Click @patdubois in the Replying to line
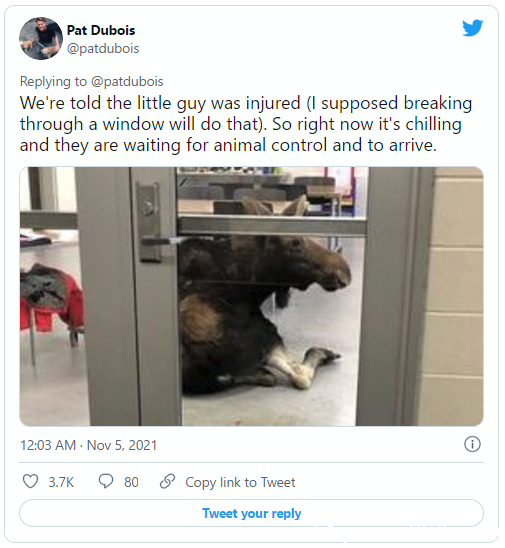Viewport: 505px width, 548px height. [127, 81]
